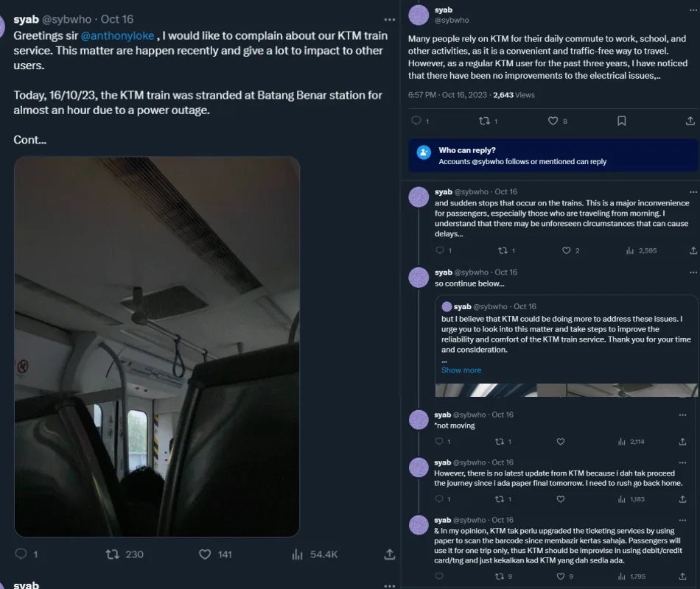Like the "sudden stops" reply with 2 likes
This screenshot has width=700, height=589.
click(567, 250)
